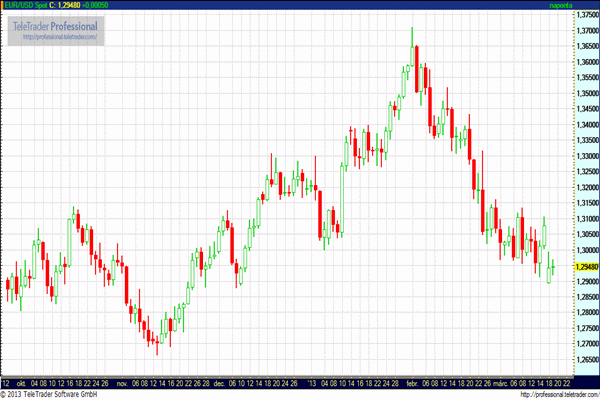600x400 pixels.
Task: Click the 1,37000 label on price axis
Action: (583, 32)
